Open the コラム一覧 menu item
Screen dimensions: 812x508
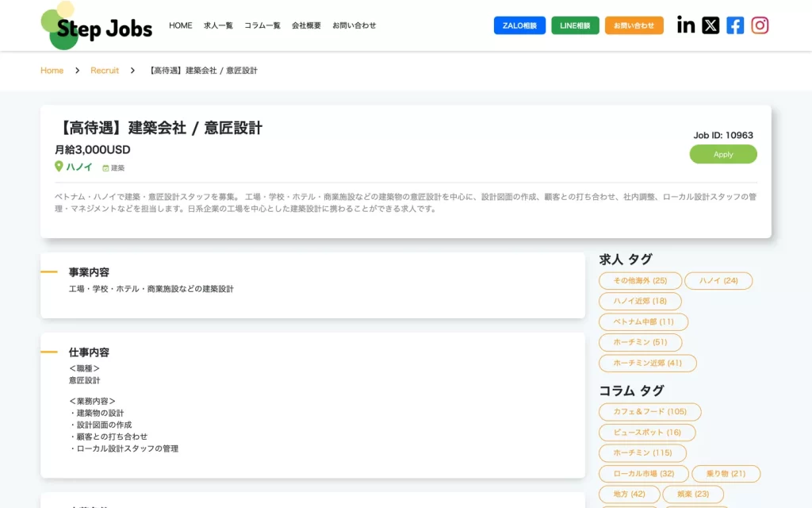[262, 25]
